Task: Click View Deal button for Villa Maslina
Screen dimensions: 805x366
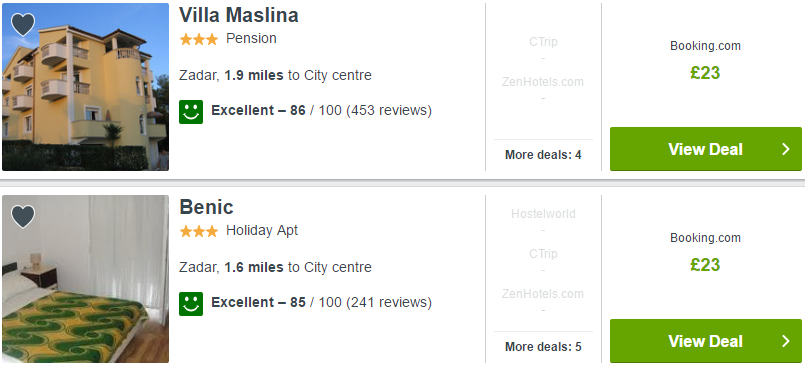Action: [x=705, y=149]
